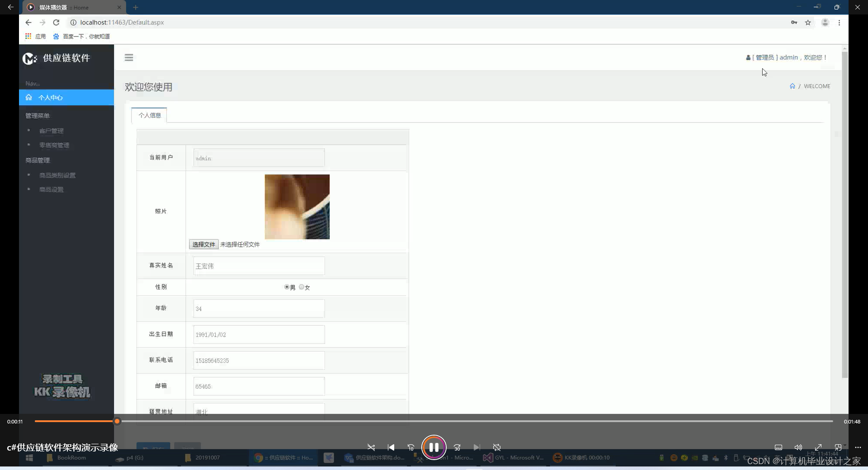Open 零售商管理 in the sidebar
Image resolution: width=868 pixels, height=470 pixels.
click(54, 145)
